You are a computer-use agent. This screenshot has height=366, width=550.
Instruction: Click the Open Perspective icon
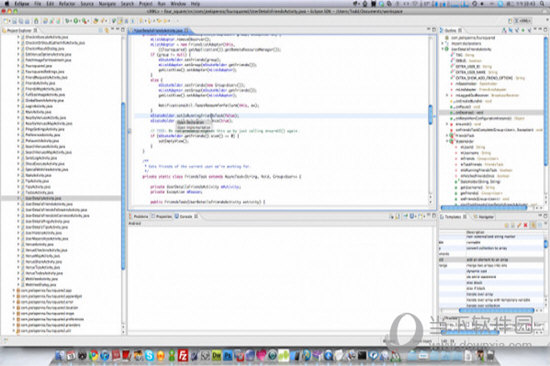pyautogui.click(x=510, y=21)
